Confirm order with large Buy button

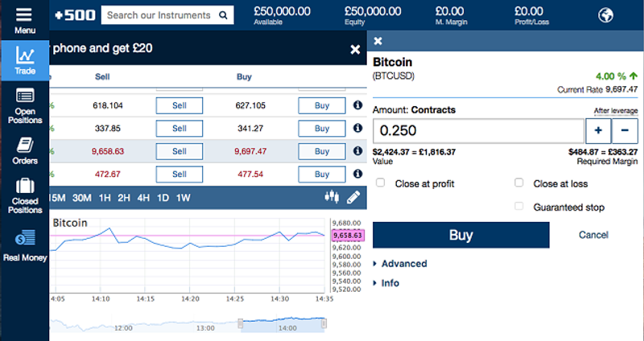point(460,235)
